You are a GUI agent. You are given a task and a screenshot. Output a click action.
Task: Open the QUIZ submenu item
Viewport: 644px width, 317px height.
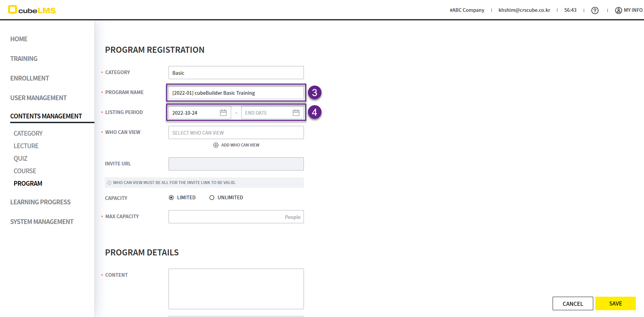click(20, 158)
